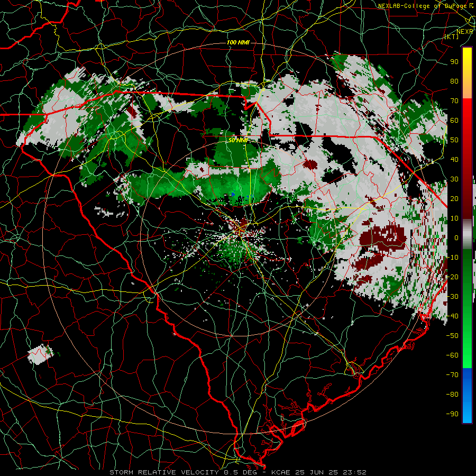The height and width of the screenshot is (476, 476).
Task: Select the [KT] units label
Action: (452, 36)
